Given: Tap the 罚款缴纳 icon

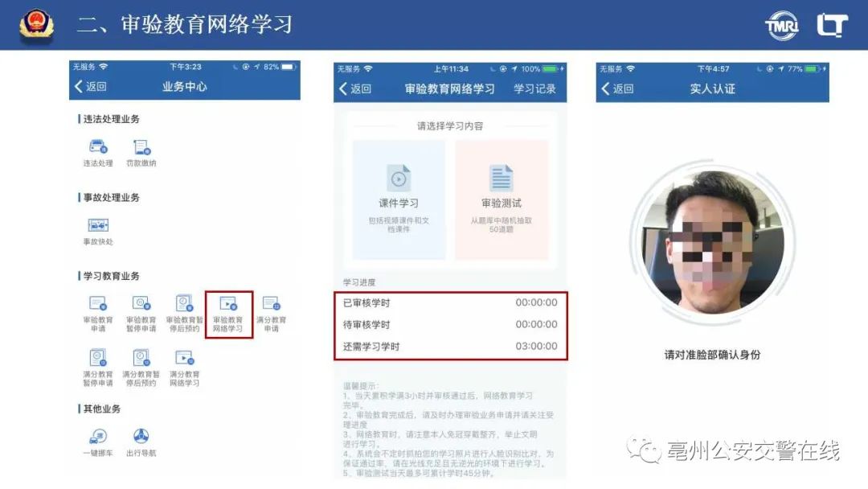Looking at the screenshot, I should [141, 149].
